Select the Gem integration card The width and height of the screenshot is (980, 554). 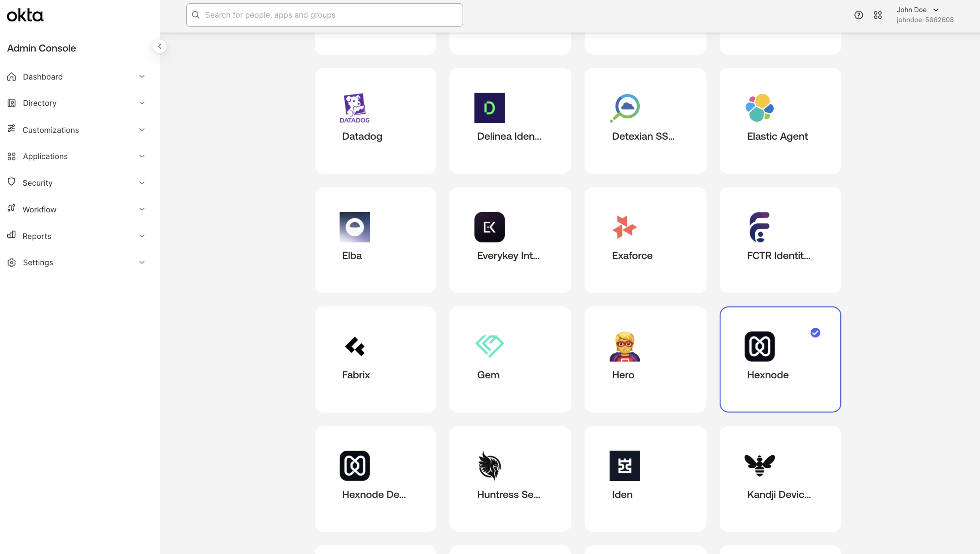pyautogui.click(x=510, y=360)
